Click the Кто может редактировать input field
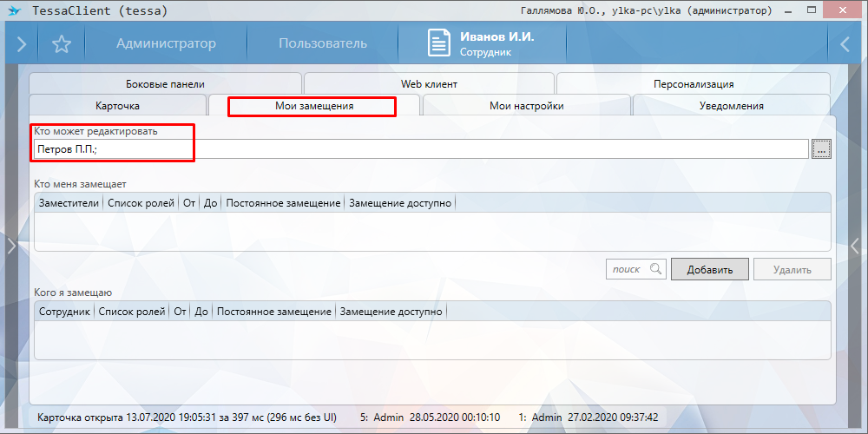Screen dimensions: 868x434 (421, 149)
